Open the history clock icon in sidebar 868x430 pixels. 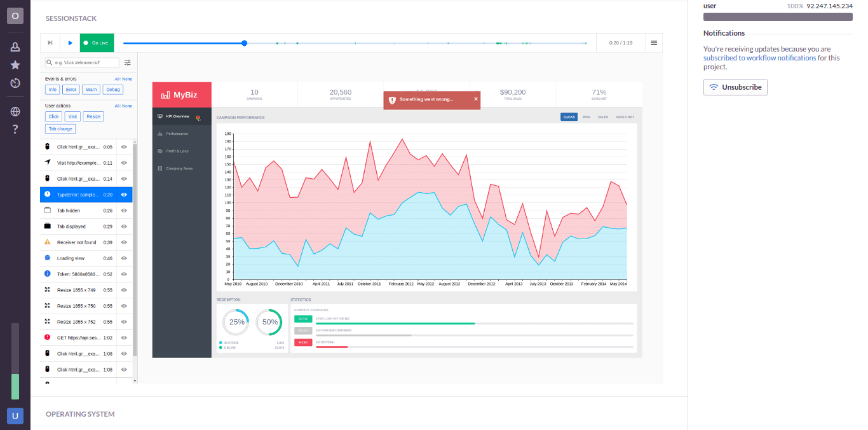(15, 83)
